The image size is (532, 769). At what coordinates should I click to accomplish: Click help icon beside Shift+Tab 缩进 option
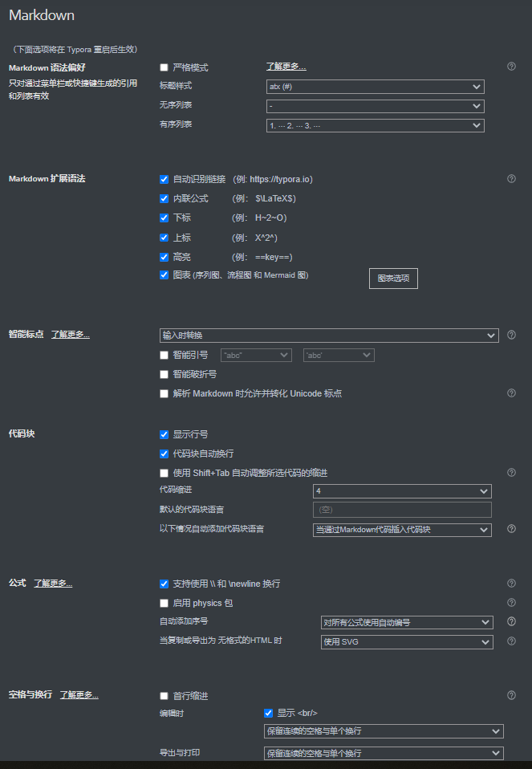click(511, 473)
